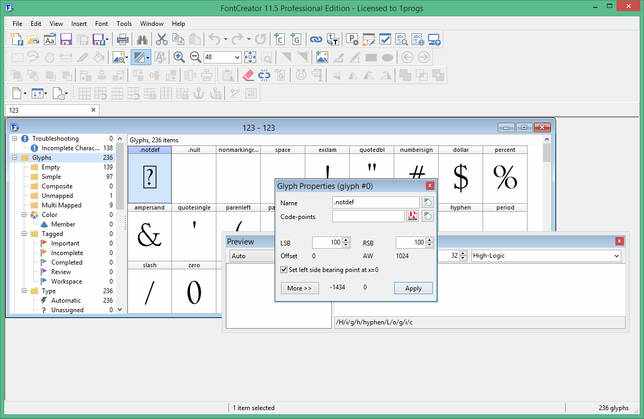Click the Zoom in magnifier icon
Image resolution: width=644 pixels, height=419 pixels.
(179, 57)
